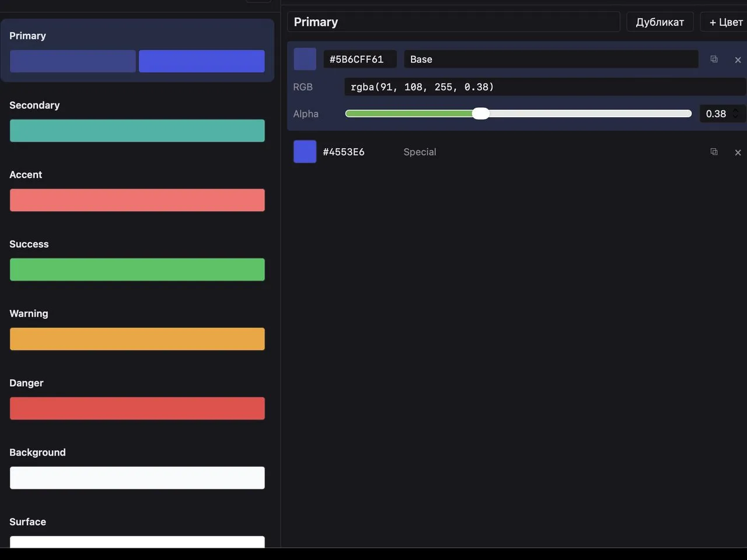
Task: Select the Success green palette swatch
Action: [137, 269]
